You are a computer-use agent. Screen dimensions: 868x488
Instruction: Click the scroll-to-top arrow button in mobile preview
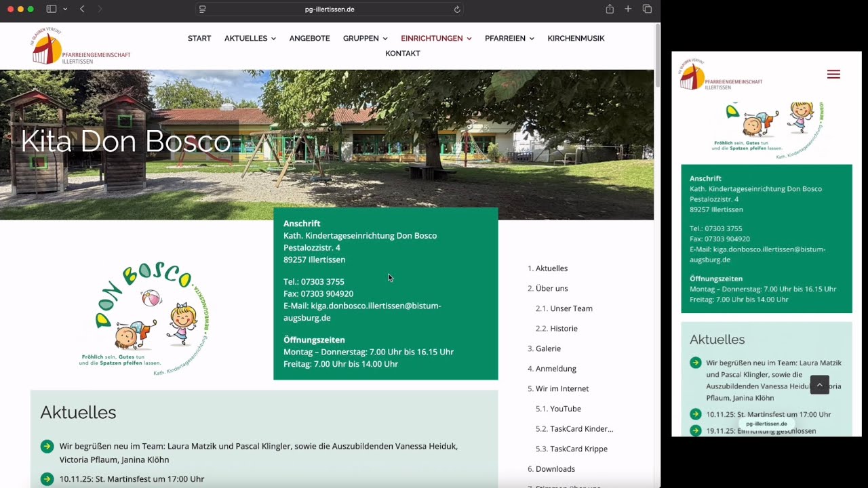(819, 384)
